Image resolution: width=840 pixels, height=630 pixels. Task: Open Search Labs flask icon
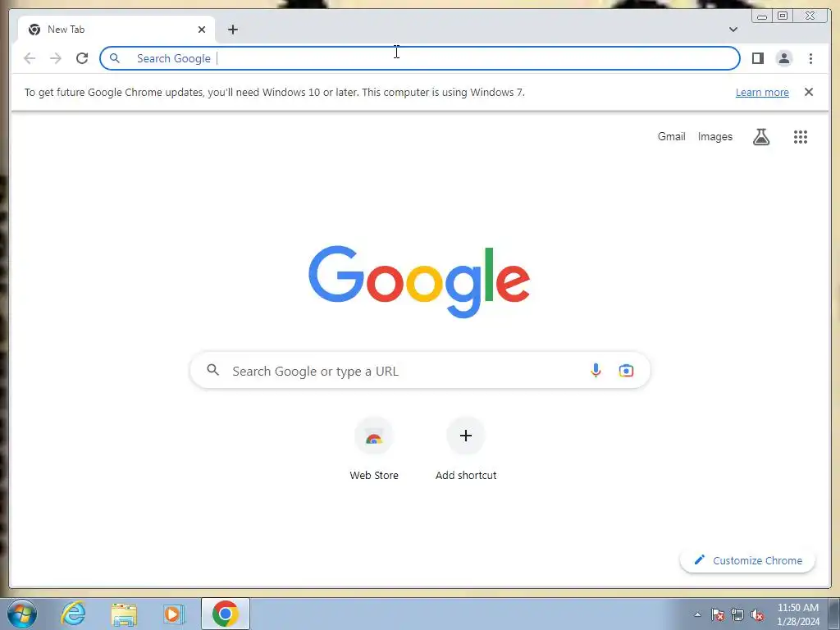(760, 137)
